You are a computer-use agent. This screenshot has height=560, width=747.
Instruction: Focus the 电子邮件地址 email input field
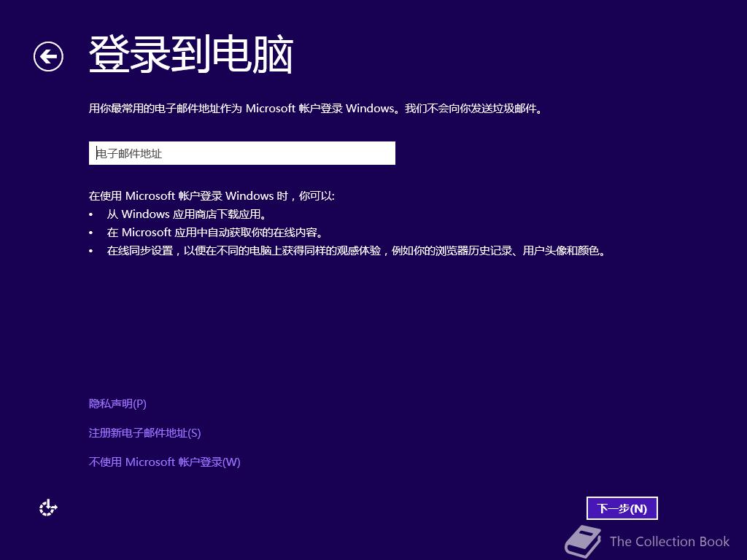pyautogui.click(x=242, y=153)
